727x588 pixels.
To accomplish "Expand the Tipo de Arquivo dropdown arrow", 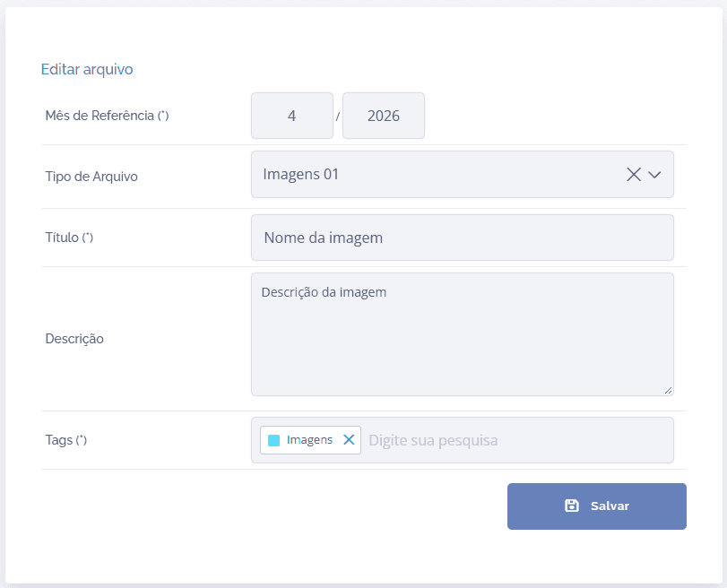I will 654,175.
